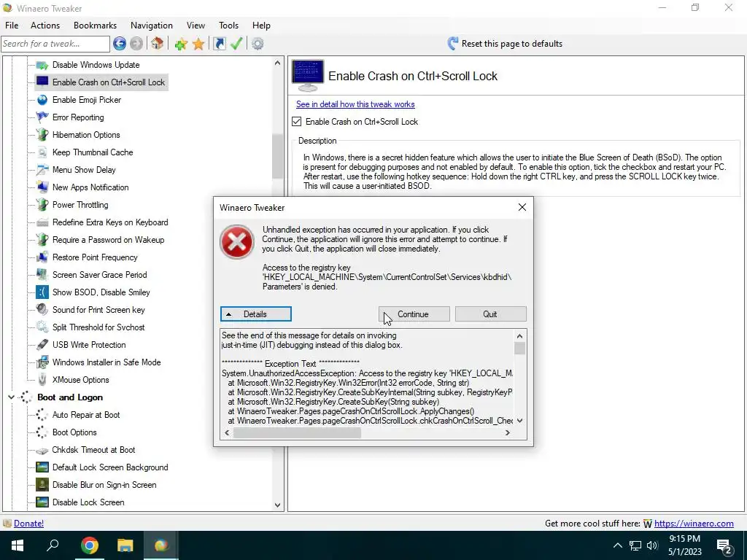Open the Actions menu
The height and width of the screenshot is (560, 747).
coord(45,26)
